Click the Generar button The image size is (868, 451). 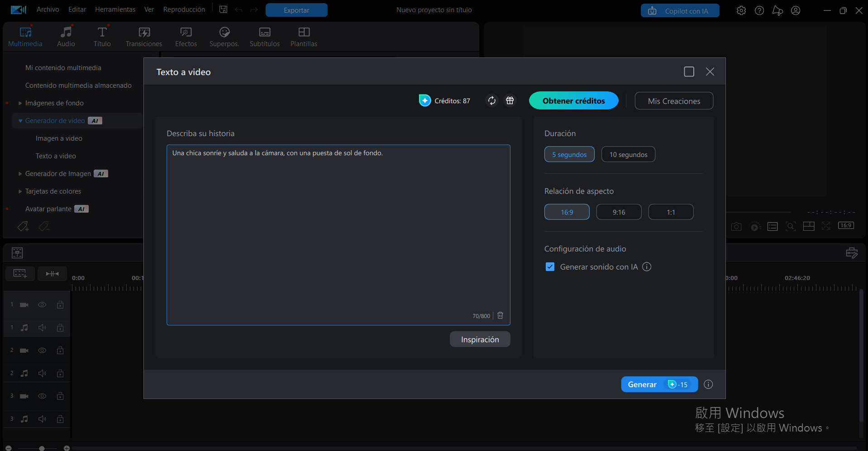click(x=659, y=384)
